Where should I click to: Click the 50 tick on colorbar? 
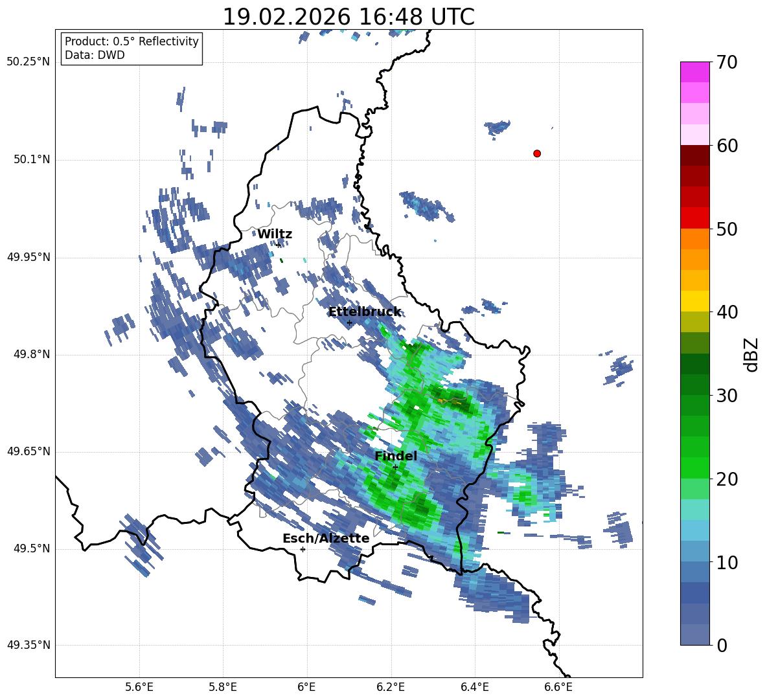726,229
